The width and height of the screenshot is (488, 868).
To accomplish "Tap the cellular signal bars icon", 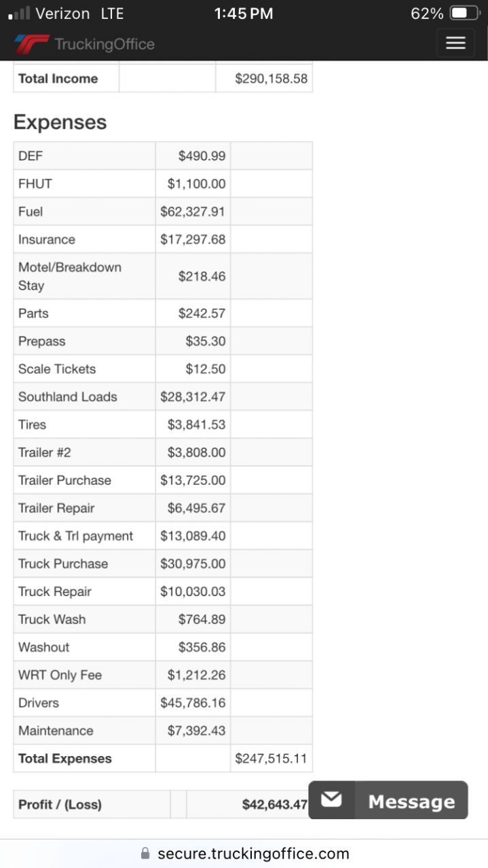I will tap(19, 14).
